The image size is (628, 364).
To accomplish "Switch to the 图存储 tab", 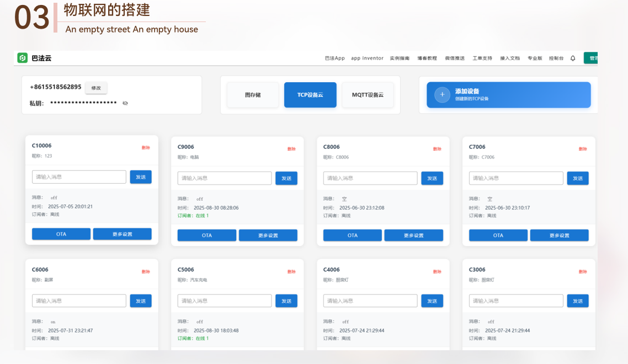I will tap(253, 95).
